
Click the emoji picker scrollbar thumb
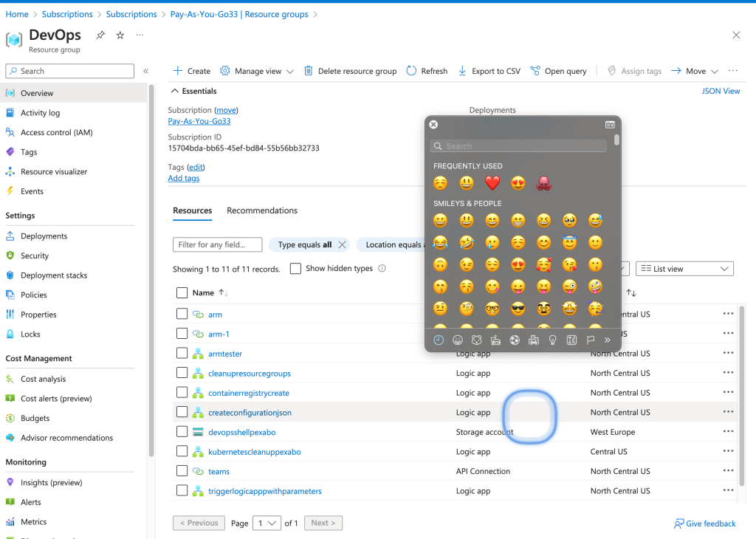(x=616, y=140)
